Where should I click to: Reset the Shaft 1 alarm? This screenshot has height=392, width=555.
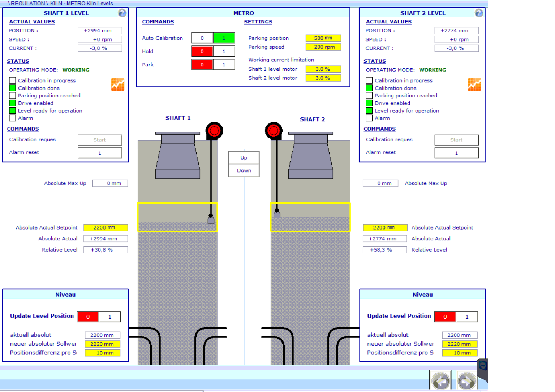coord(100,153)
